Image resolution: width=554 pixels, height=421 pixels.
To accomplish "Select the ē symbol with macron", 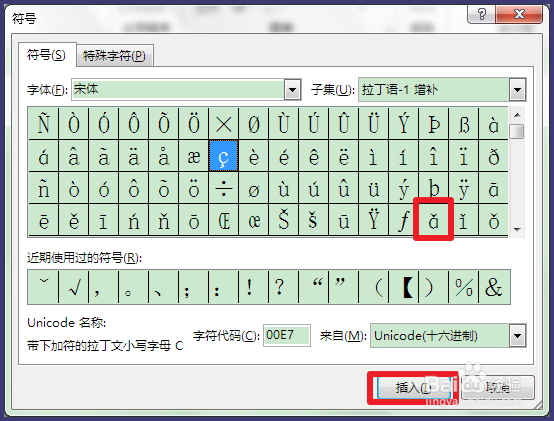I will tap(43, 220).
